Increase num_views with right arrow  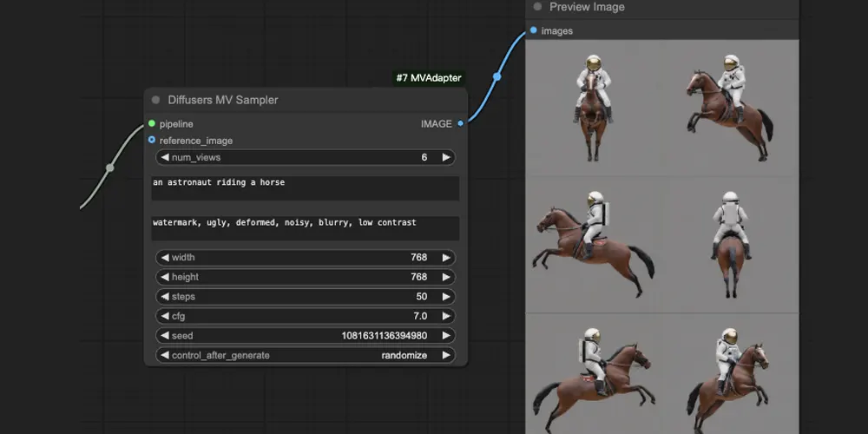click(x=446, y=157)
